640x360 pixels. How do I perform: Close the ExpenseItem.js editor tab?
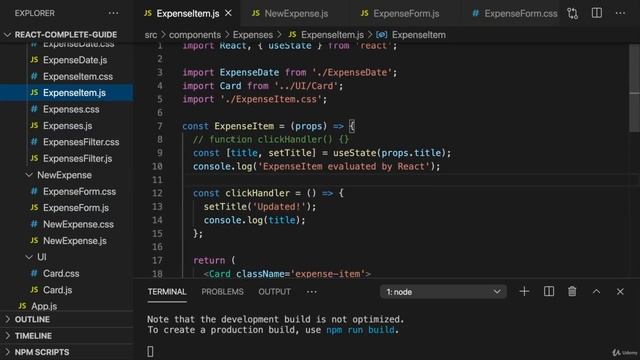[228, 13]
